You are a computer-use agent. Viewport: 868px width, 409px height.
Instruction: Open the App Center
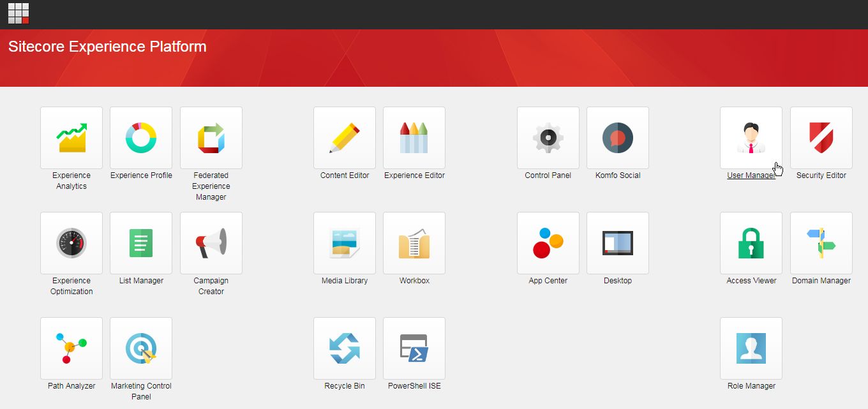click(x=548, y=243)
